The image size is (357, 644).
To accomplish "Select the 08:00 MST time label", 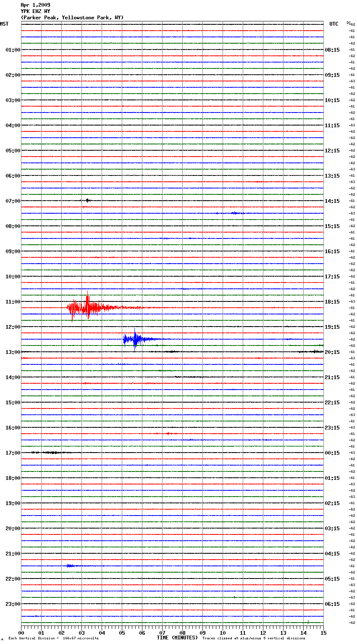I will 13,226.
